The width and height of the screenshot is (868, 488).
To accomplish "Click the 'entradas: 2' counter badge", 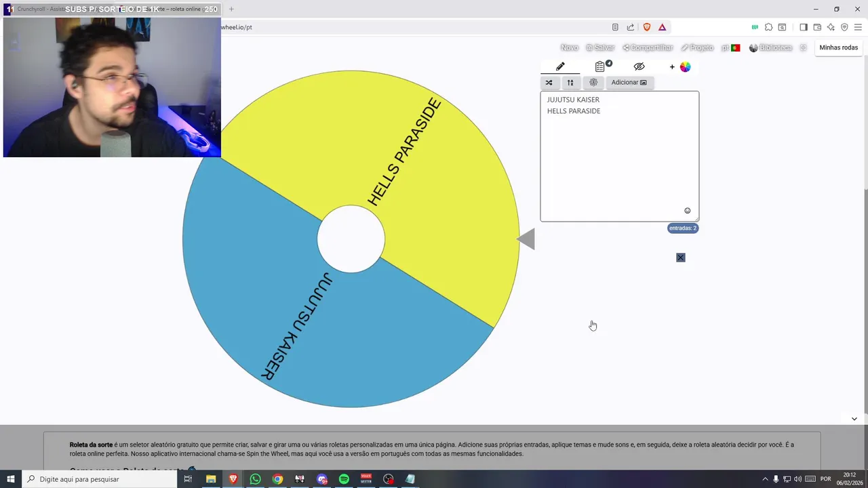I will point(683,228).
